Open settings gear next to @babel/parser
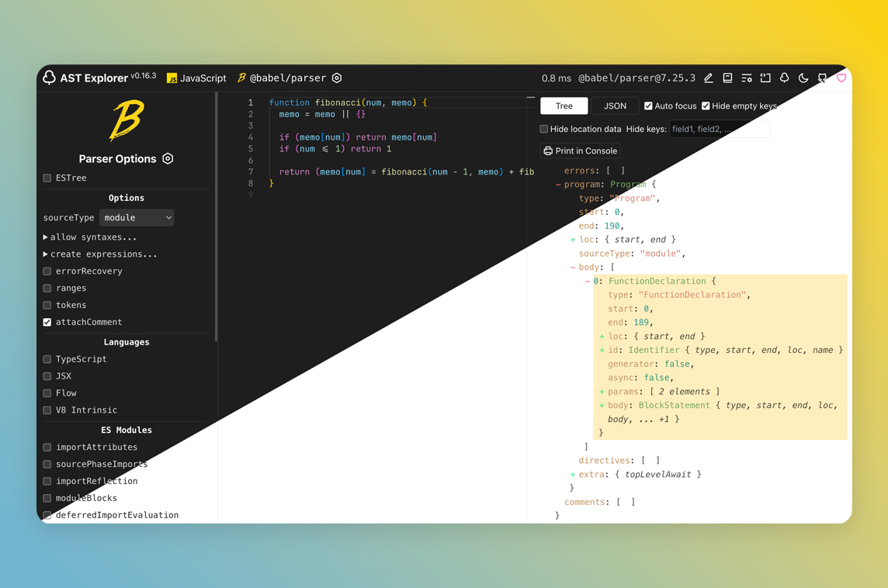The width and height of the screenshot is (888, 588). (x=337, y=78)
